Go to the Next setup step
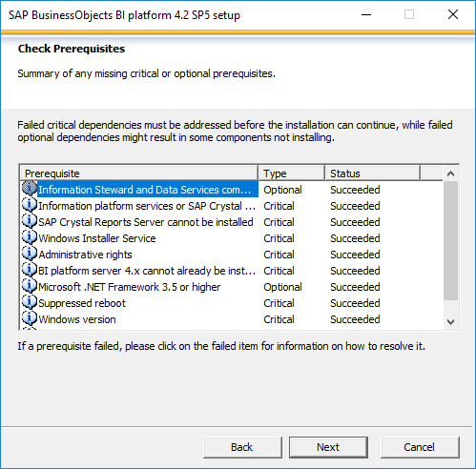Image resolution: width=476 pixels, height=469 pixels. click(x=328, y=447)
